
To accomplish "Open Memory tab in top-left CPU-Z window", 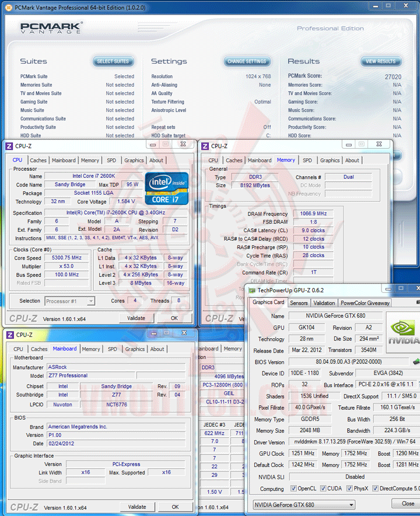I will click(x=90, y=160).
